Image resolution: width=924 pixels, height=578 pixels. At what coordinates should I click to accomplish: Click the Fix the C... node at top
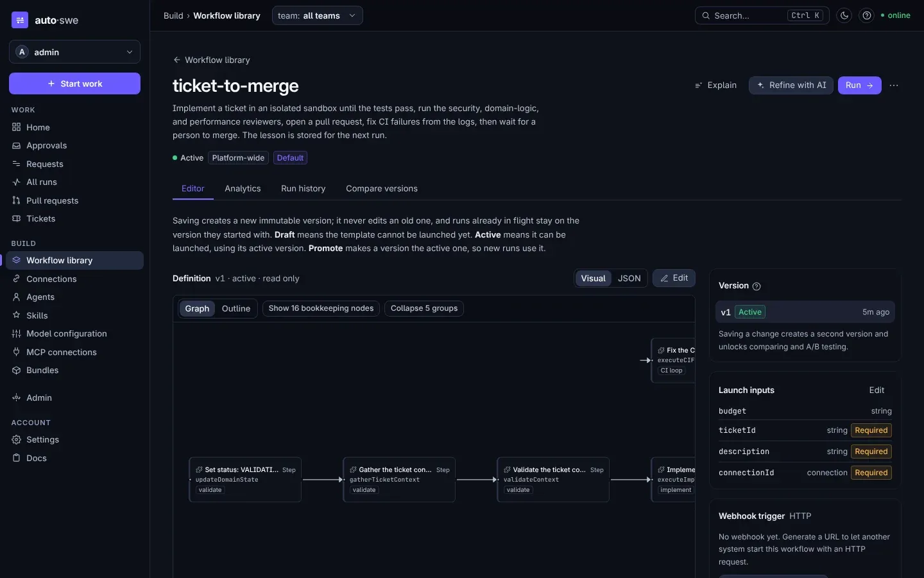[673, 360]
